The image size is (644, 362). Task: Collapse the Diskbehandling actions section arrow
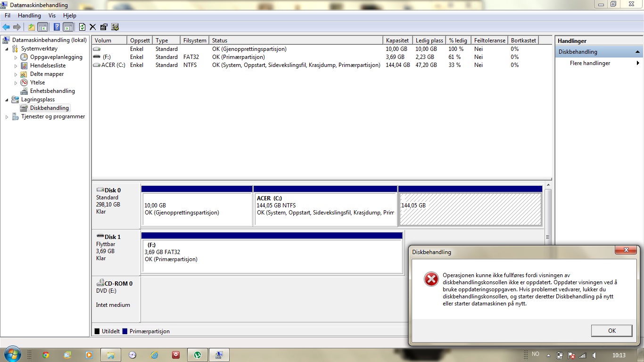(x=637, y=52)
